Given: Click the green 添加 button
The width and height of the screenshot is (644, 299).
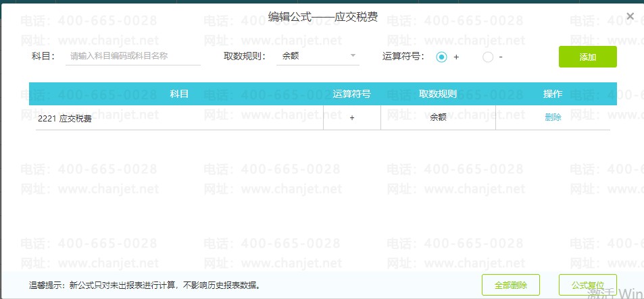Looking at the screenshot, I should (x=587, y=57).
